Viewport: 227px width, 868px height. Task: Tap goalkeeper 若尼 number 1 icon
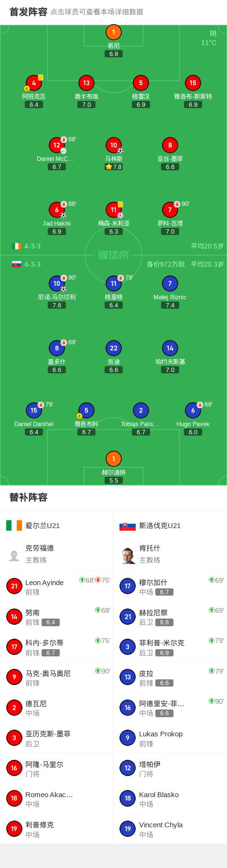113,32
